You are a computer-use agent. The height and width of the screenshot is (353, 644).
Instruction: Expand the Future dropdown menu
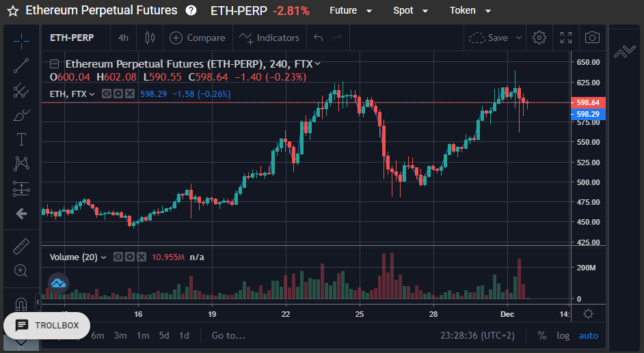click(x=351, y=11)
